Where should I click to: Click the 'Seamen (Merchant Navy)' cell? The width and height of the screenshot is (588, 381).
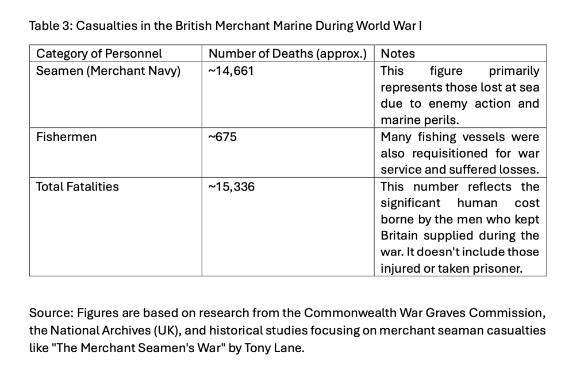coord(108,71)
